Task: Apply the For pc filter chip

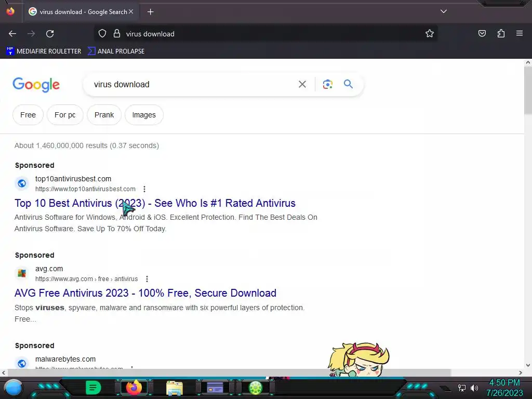Action: pos(65,115)
